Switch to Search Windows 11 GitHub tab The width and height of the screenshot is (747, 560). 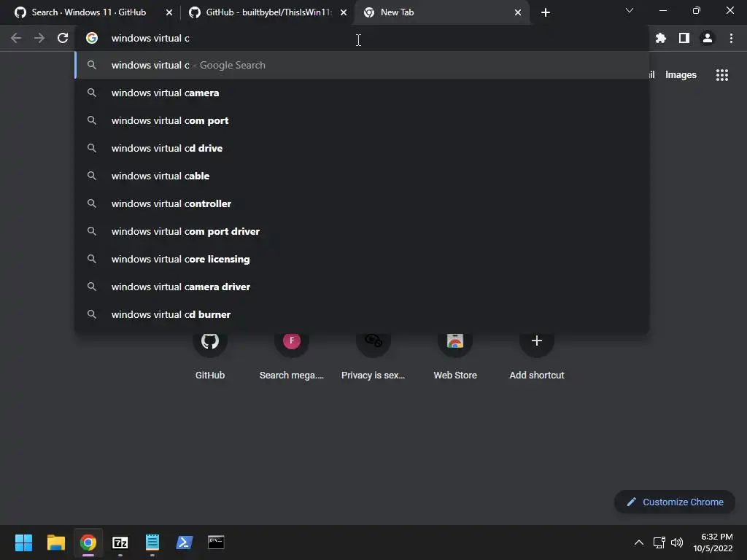(x=90, y=12)
